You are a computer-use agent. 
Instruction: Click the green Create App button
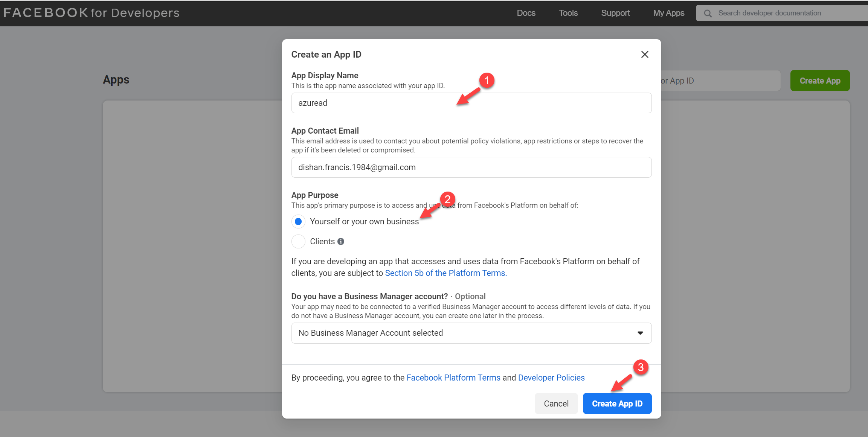[x=820, y=80]
